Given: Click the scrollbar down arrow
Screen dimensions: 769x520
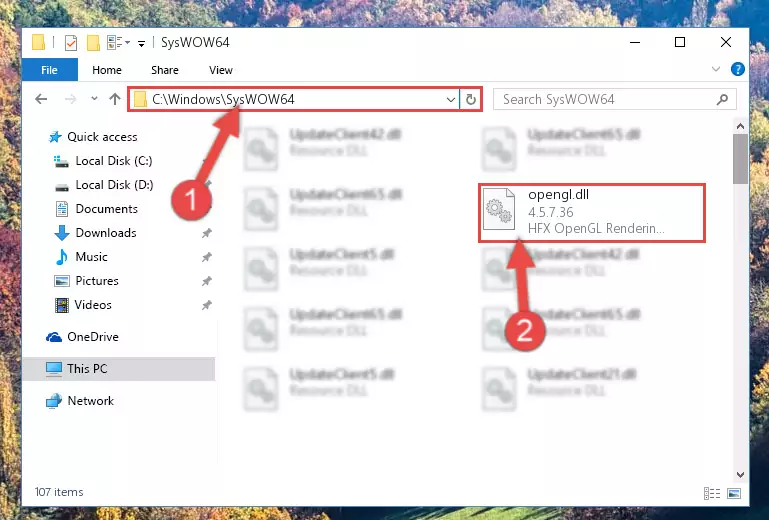Looking at the screenshot, I should [x=741, y=474].
